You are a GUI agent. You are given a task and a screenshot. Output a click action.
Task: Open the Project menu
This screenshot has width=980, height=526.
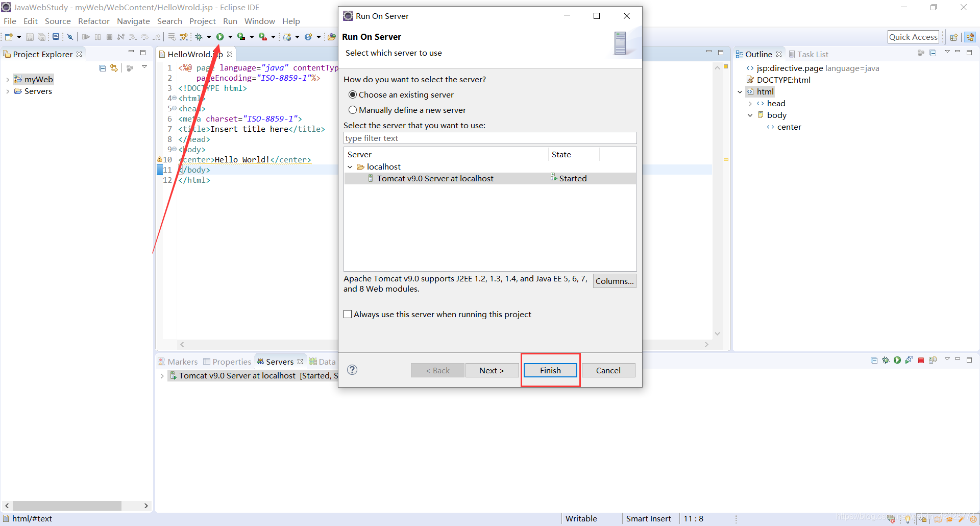202,21
